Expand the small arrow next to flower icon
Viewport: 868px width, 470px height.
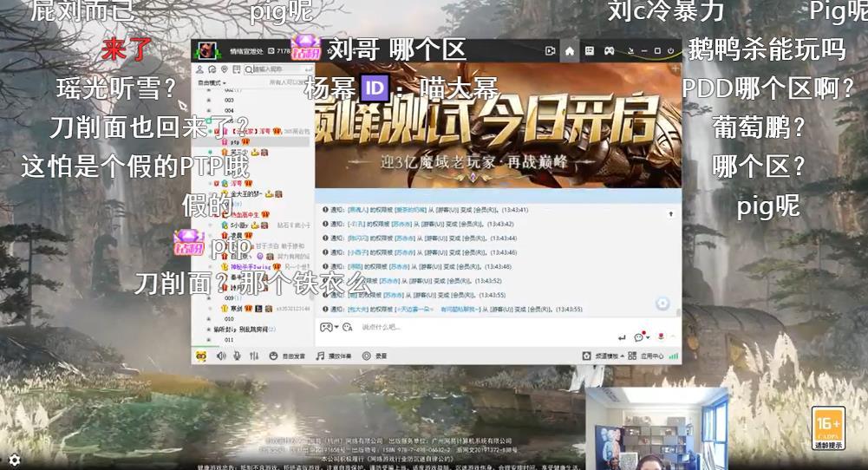pyautogui.click(x=673, y=336)
